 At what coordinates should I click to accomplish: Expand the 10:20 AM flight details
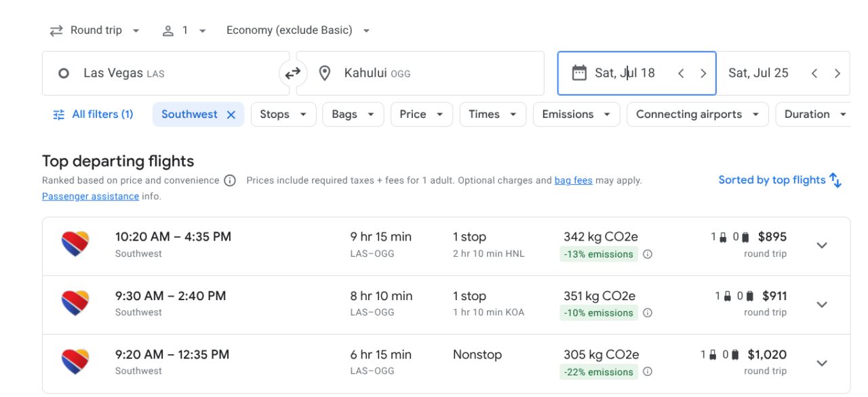[822, 245]
